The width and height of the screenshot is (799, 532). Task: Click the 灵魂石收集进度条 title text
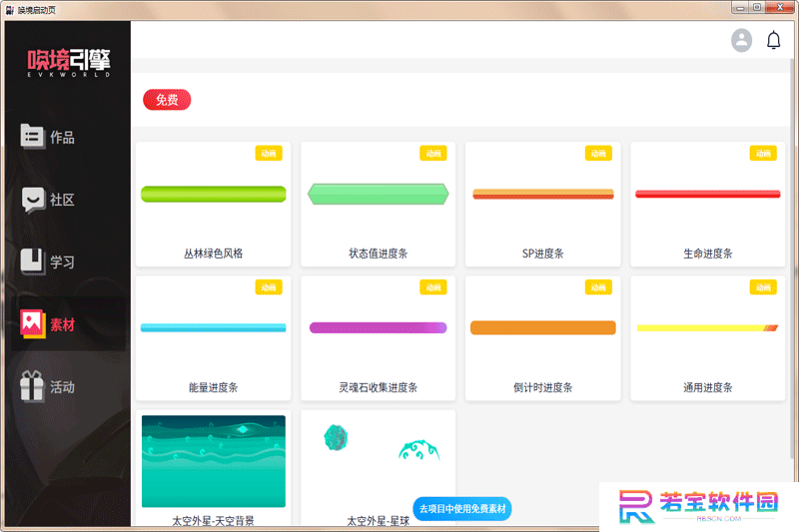(x=379, y=387)
